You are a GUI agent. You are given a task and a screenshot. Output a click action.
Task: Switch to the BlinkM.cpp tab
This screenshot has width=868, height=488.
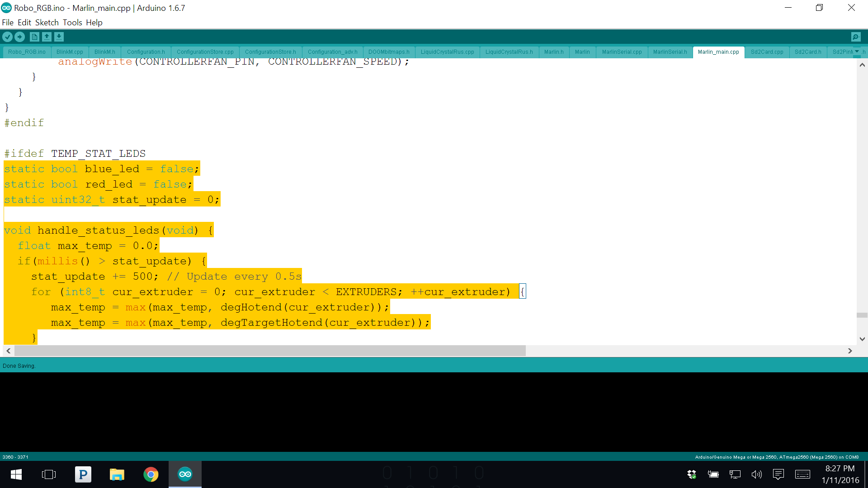click(70, 52)
